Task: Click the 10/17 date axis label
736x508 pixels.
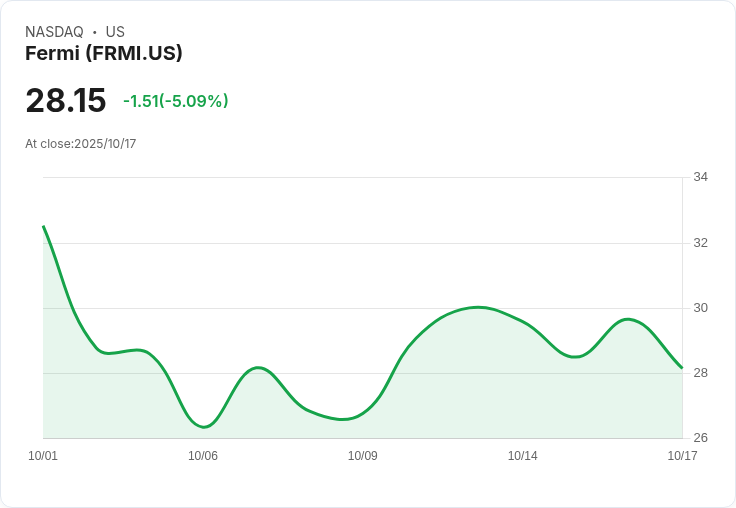Action: 682,456
